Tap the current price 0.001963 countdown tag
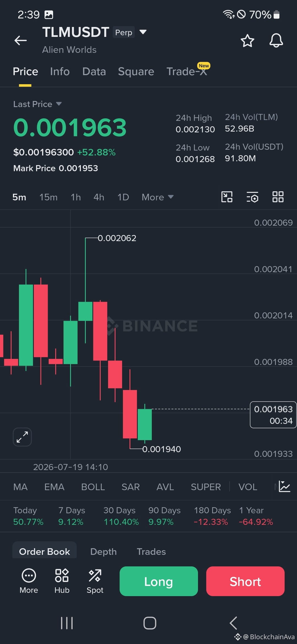The image size is (297, 644). point(273,415)
